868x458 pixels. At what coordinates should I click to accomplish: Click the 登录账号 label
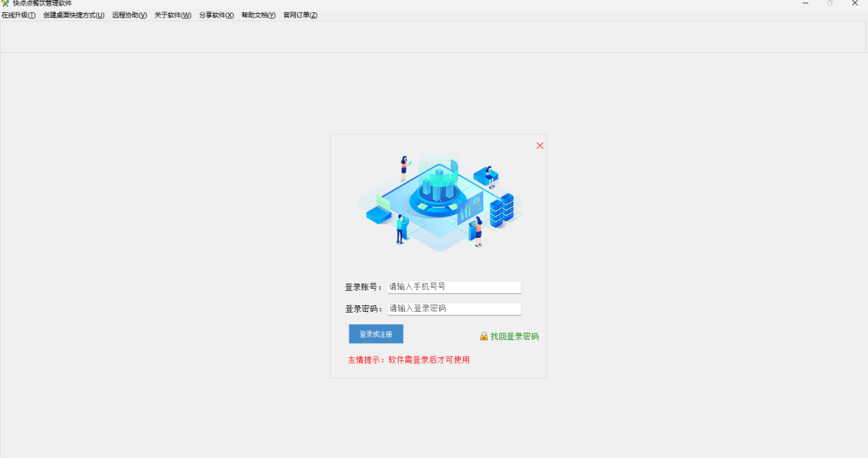(x=364, y=287)
